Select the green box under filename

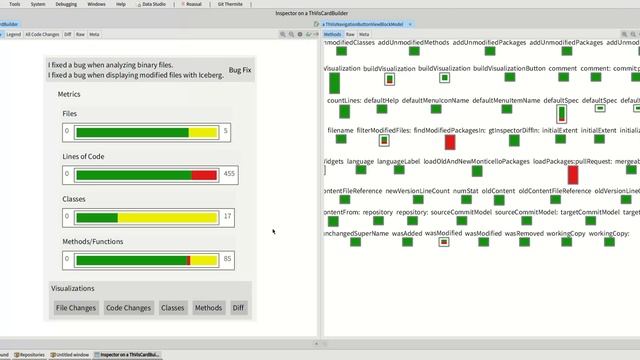pyautogui.click(x=341, y=139)
